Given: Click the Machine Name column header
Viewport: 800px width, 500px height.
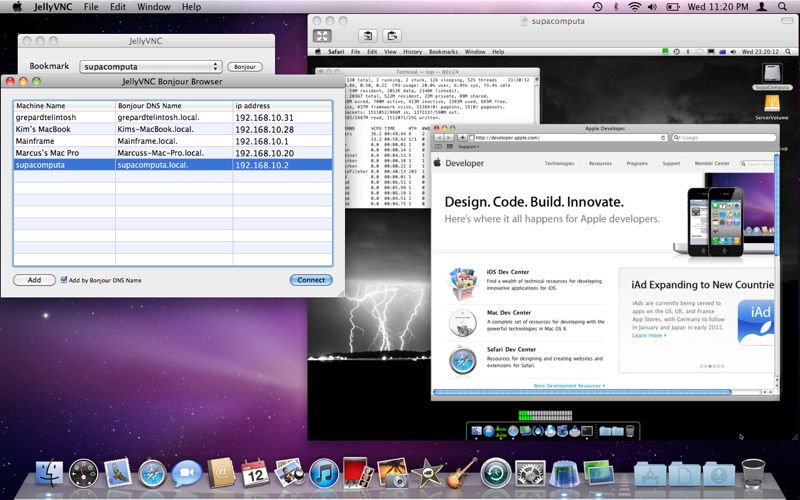Looking at the screenshot, I should click(x=64, y=106).
